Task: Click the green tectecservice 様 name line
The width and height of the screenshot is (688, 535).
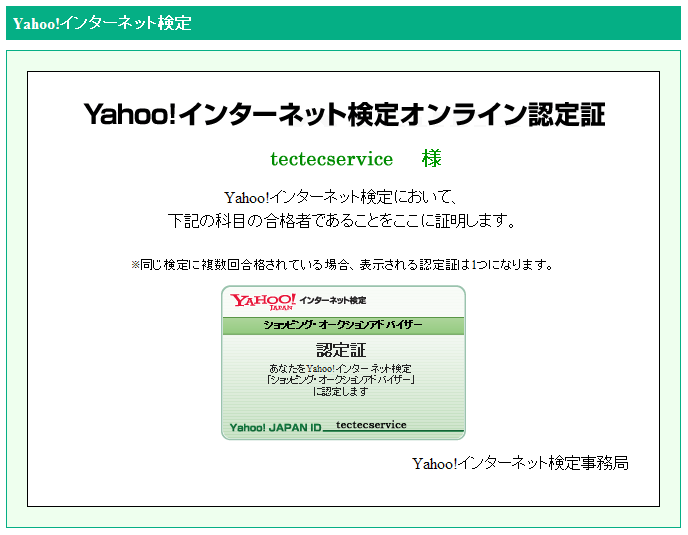Action: 356,158
